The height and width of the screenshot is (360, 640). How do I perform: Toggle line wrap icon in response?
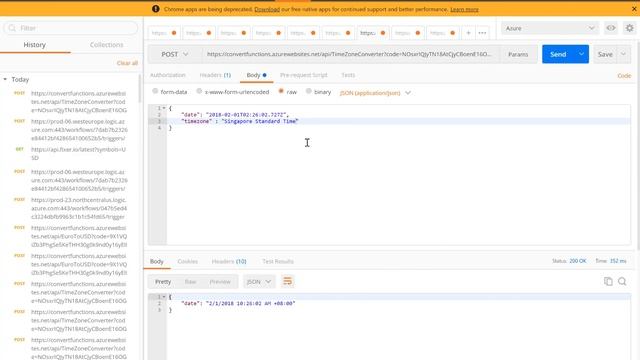[x=288, y=281]
